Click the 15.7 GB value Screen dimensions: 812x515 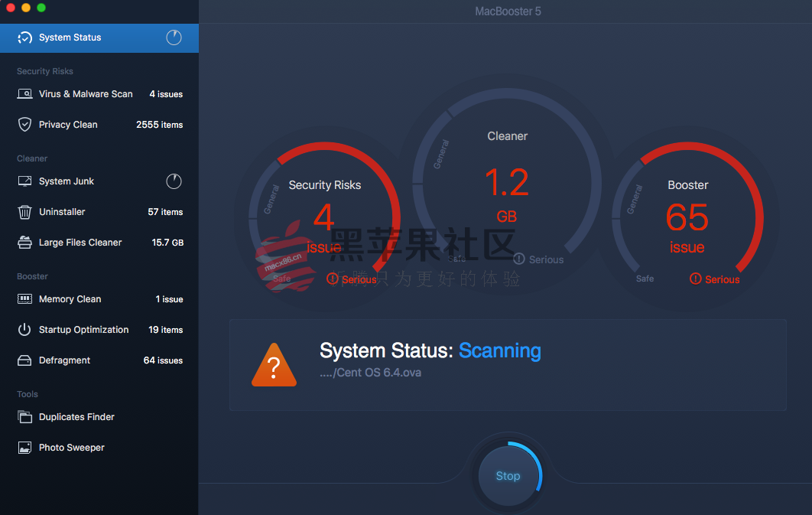click(x=167, y=243)
